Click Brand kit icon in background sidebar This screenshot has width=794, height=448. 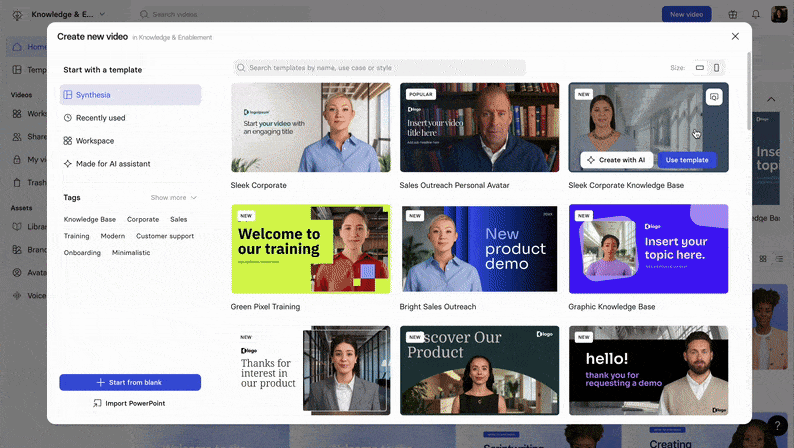click(17, 250)
